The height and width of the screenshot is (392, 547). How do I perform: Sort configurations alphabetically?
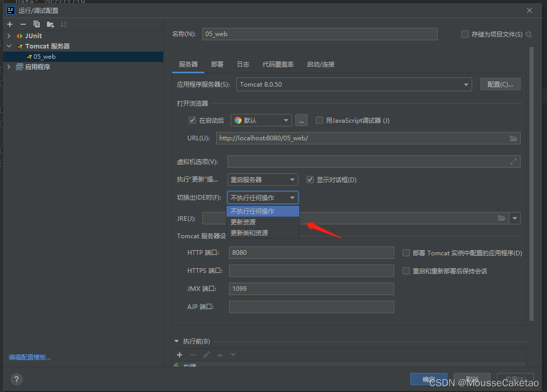pyautogui.click(x=63, y=24)
